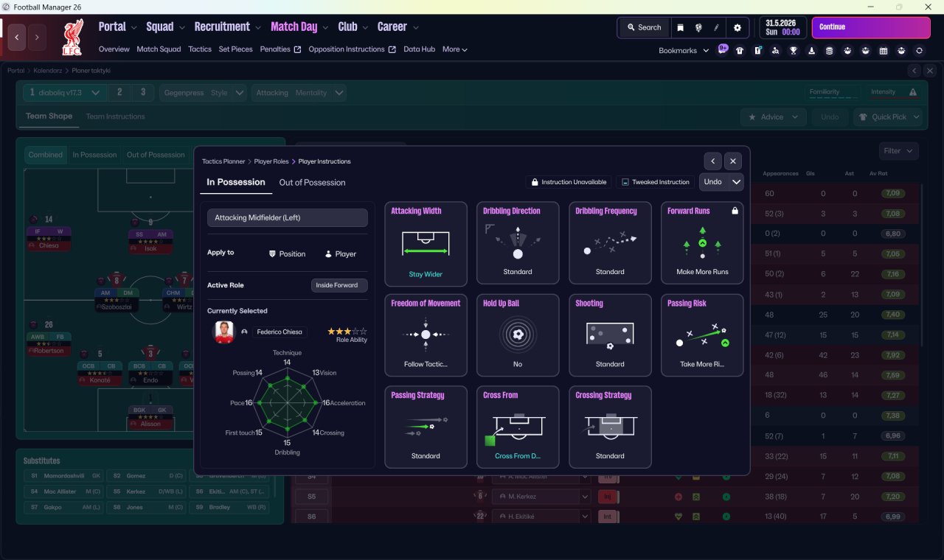The image size is (944, 560).
Task: Click the training cone bookmark icon
Action: coord(812,51)
